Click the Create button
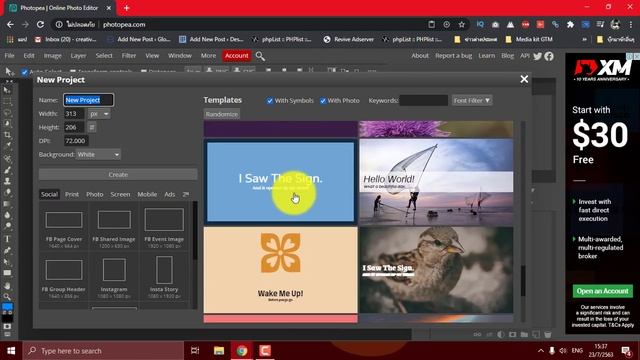This screenshot has width=640, height=360. [x=118, y=175]
